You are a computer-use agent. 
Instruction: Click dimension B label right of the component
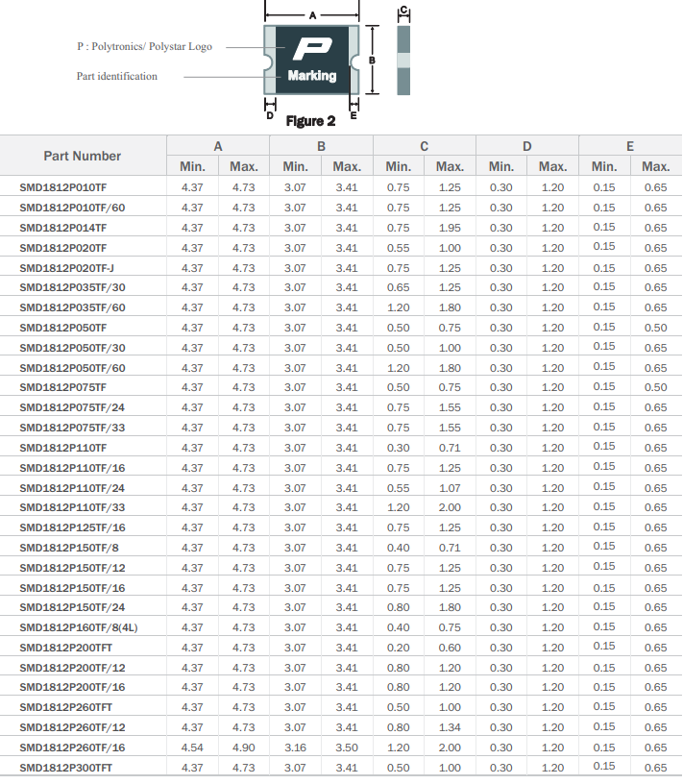pos(373,60)
